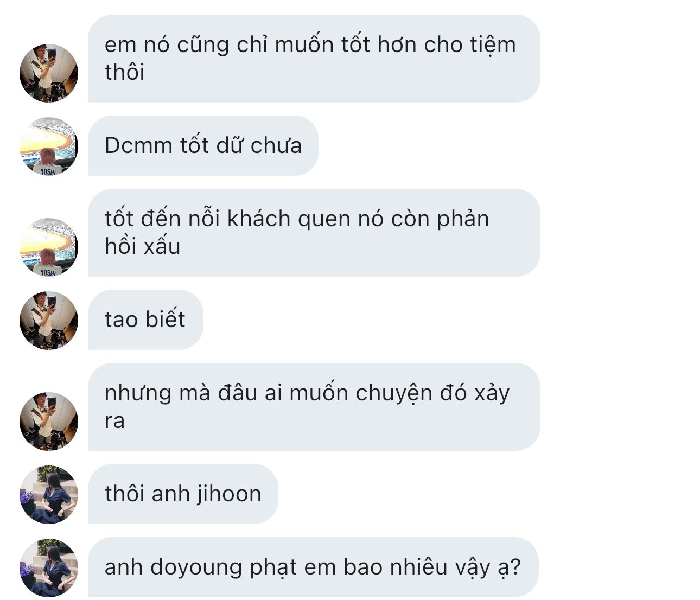700x600 pixels.
Task: Select the 'anh doyoung phạt em bao nhiêu' bubble
Action: click(x=313, y=567)
